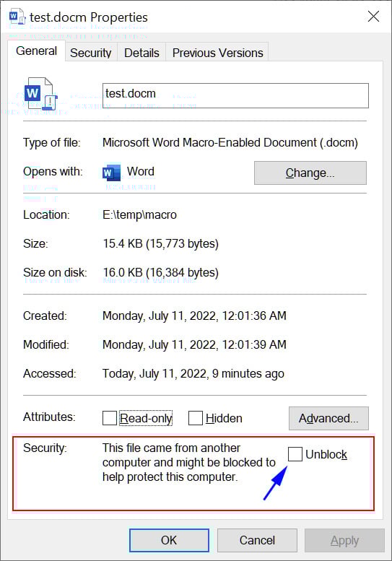The width and height of the screenshot is (392, 561).
Task: Select the General tab
Action: pyautogui.click(x=37, y=51)
